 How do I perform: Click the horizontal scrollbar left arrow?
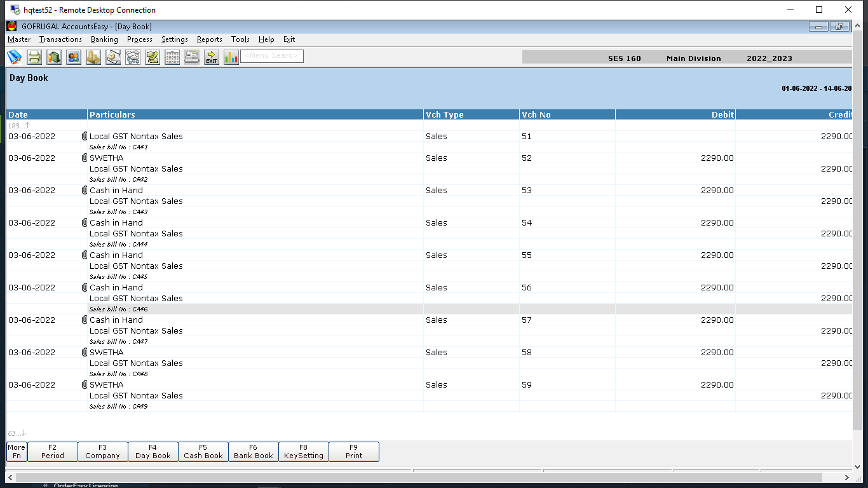coord(11,477)
